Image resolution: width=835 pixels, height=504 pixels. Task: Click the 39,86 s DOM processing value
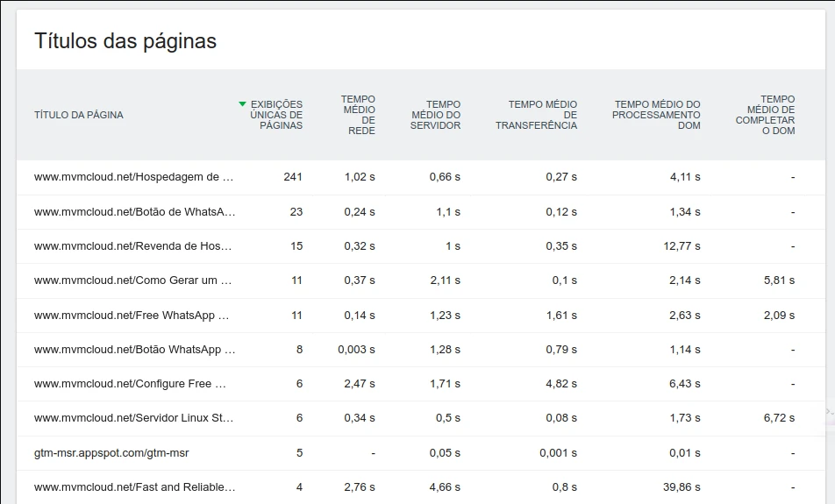pyautogui.click(x=682, y=487)
